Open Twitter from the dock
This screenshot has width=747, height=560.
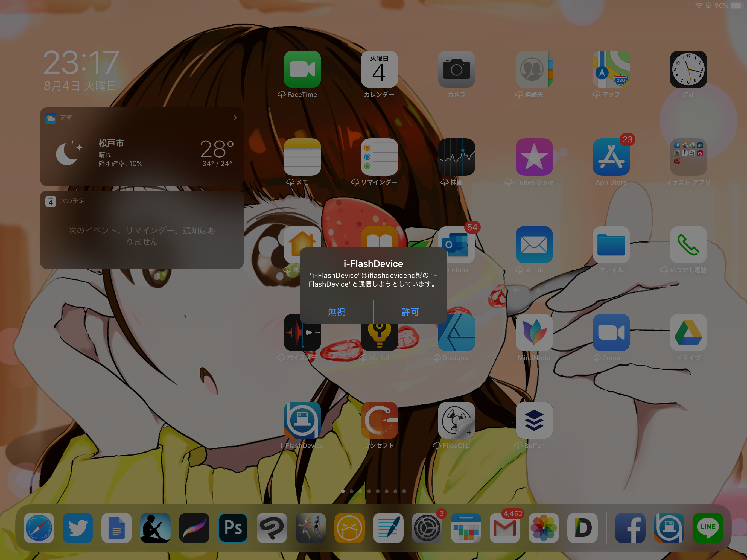pos(78,527)
